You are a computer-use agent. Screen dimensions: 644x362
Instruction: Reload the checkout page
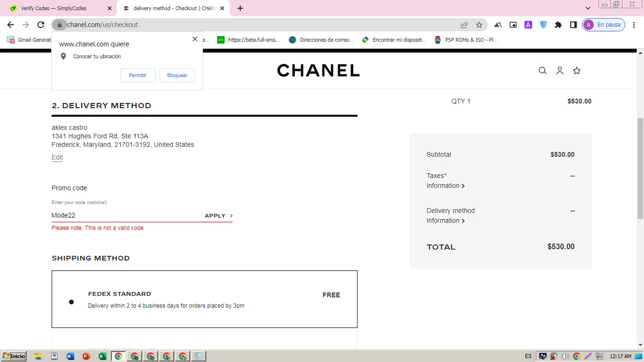coord(41,25)
